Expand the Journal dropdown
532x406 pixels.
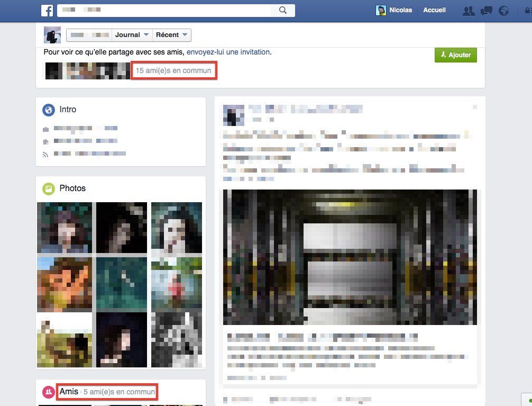point(132,35)
